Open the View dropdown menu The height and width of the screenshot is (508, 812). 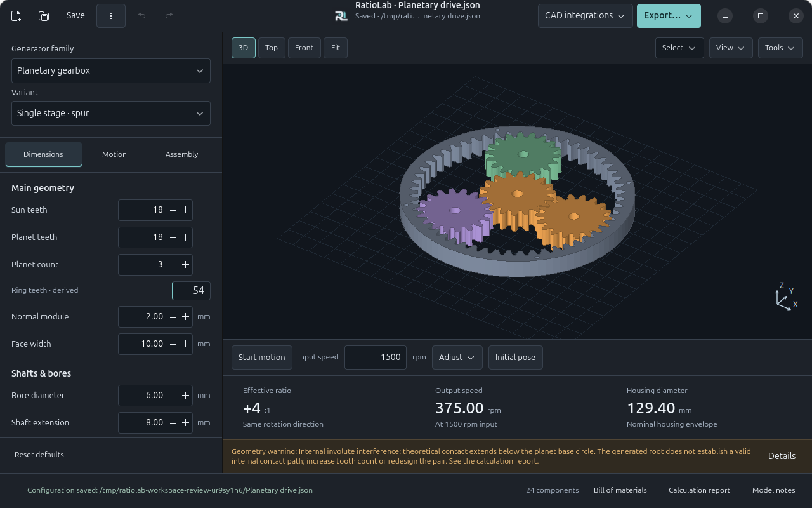click(x=731, y=48)
